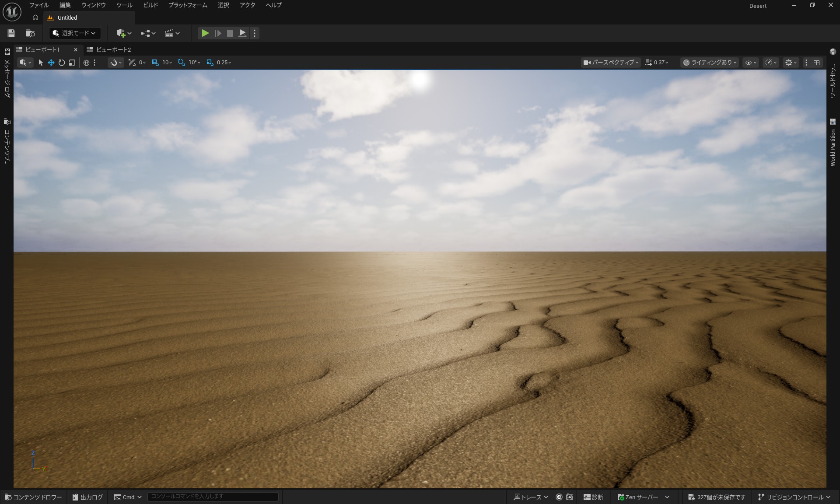Click the surface snapping magnet icon
Image resolution: width=840 pixels, height=504 pixels.
tap(115, 63)
